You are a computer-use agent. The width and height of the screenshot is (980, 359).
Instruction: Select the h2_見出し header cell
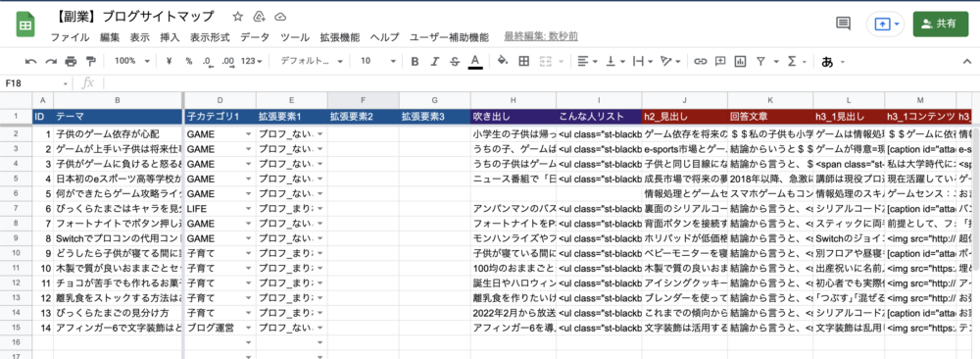pyautogui.click(x=684, y=116)
